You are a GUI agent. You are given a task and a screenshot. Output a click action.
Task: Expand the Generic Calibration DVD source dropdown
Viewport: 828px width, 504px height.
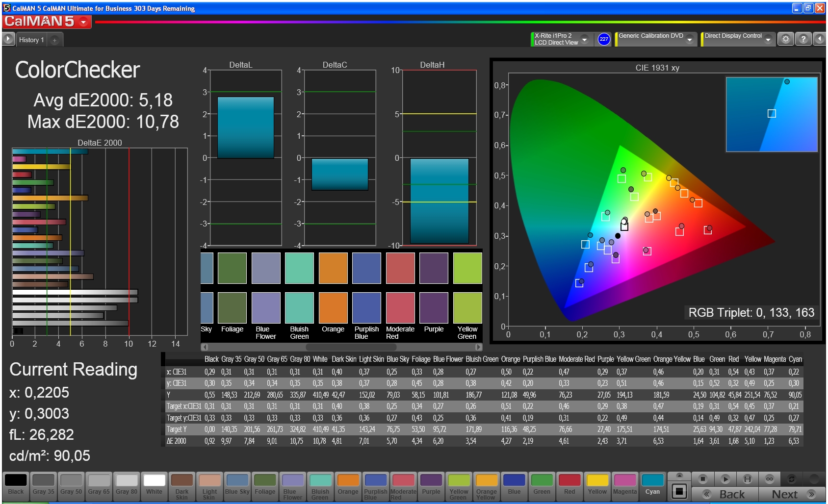[690, 39]
